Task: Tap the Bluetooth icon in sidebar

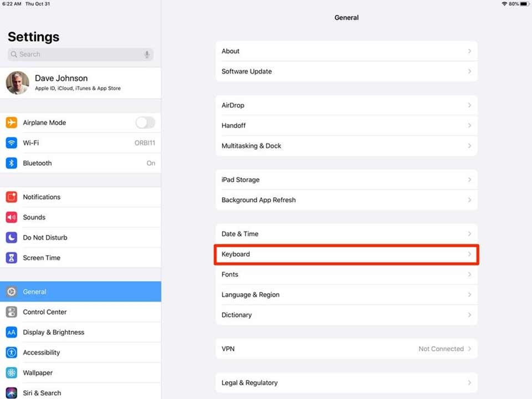Action: (12, 163)
